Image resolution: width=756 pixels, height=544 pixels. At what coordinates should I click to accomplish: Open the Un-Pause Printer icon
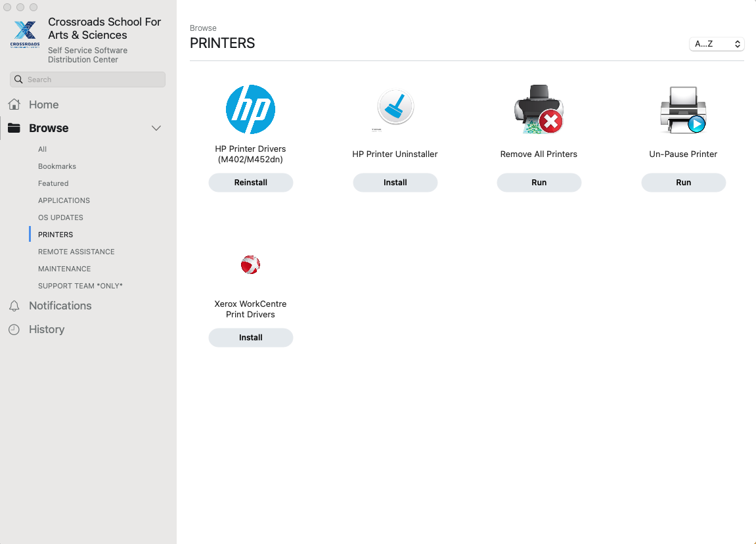pyautogui.click(x=683, y=110)
